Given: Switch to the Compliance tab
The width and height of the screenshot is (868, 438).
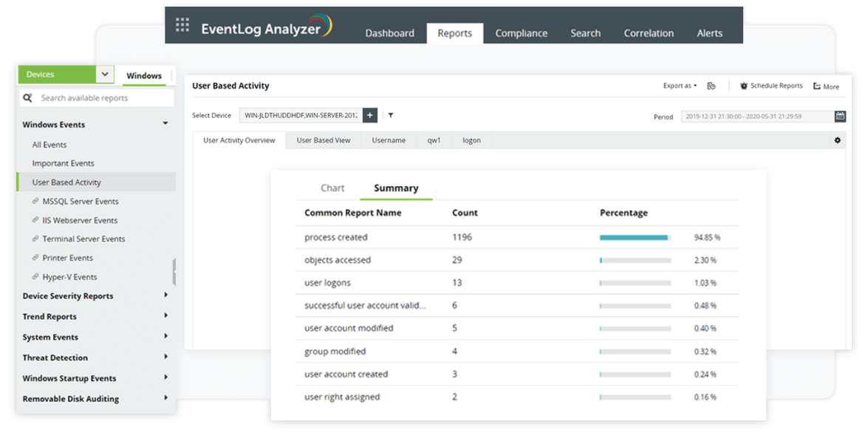Looking at the screenshot, I should tap(521, 33).
